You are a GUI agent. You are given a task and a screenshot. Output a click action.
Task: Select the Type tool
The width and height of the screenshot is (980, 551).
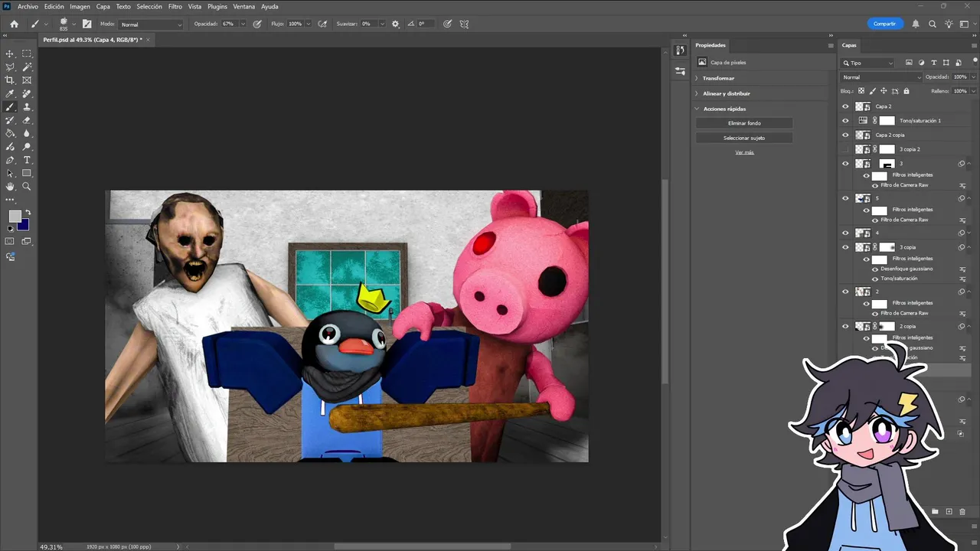[x=27, y=160]
